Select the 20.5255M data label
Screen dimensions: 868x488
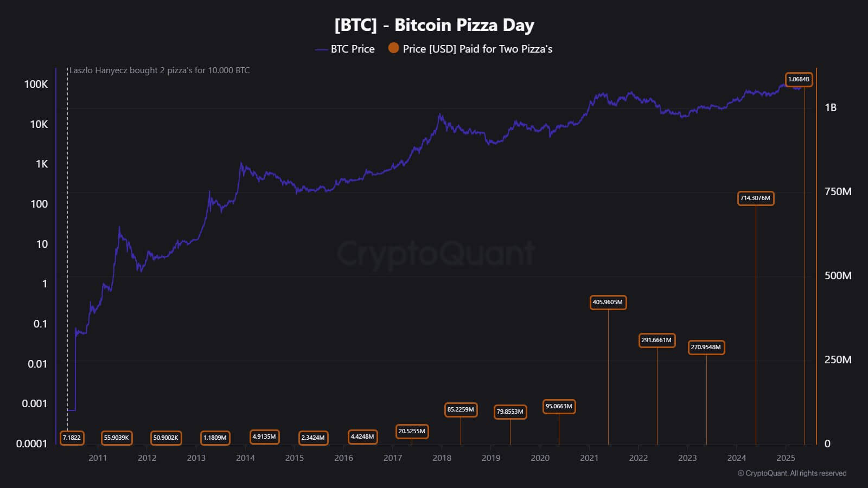[x=412, y=431]
